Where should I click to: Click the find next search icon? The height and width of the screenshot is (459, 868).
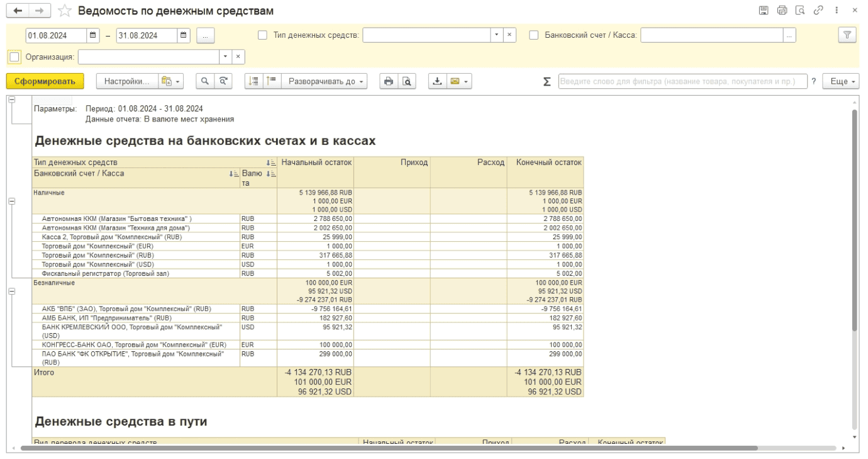point(223,81)
